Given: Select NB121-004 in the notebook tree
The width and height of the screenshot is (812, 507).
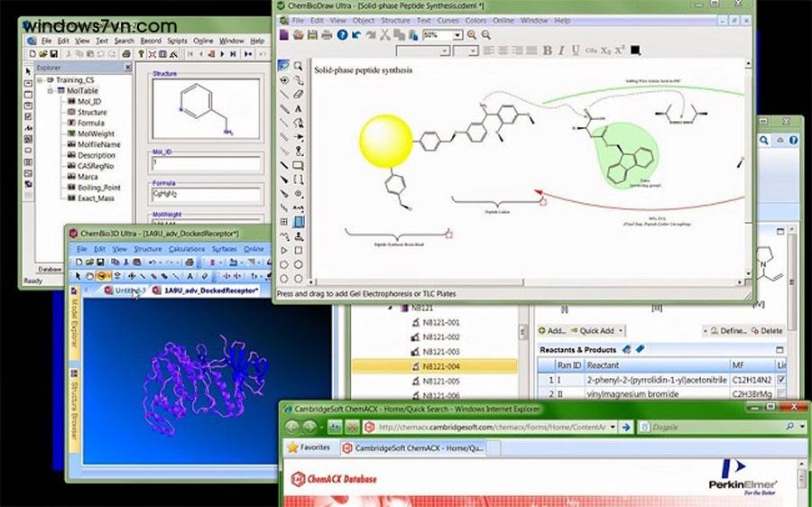Looking at the screenshot, I should [x=435, y=366].
